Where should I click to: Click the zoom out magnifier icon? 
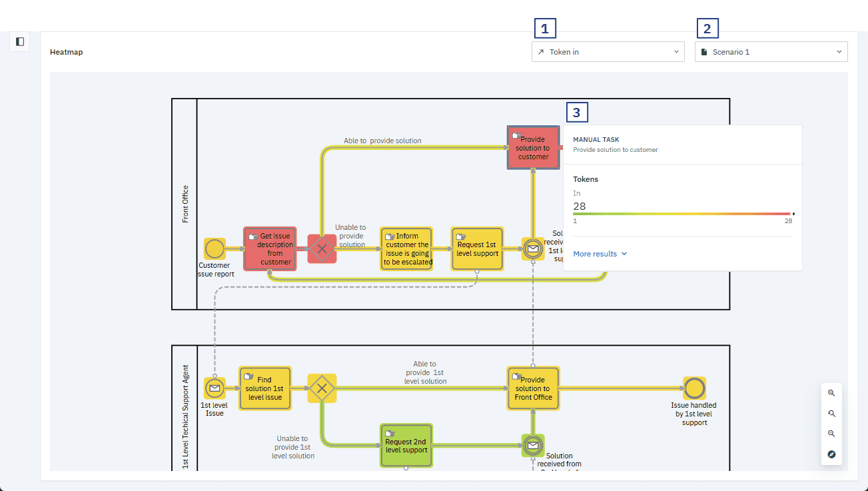click(x=831, y=434)
